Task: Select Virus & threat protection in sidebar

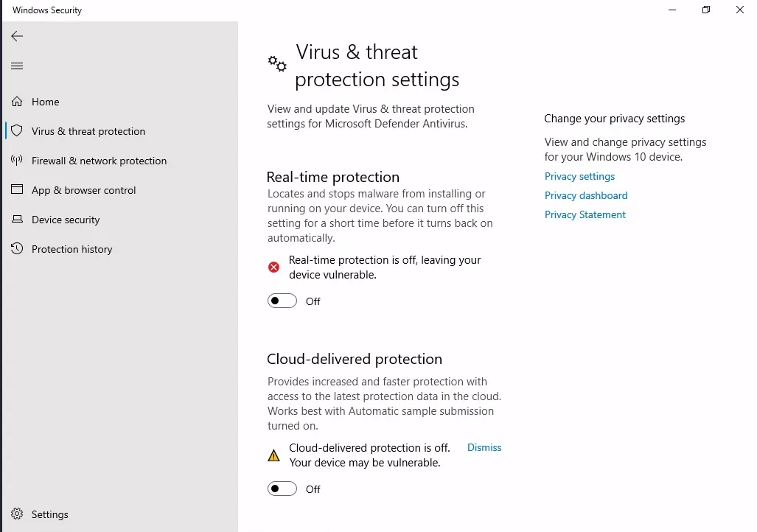Action: (x=88, y=131)
